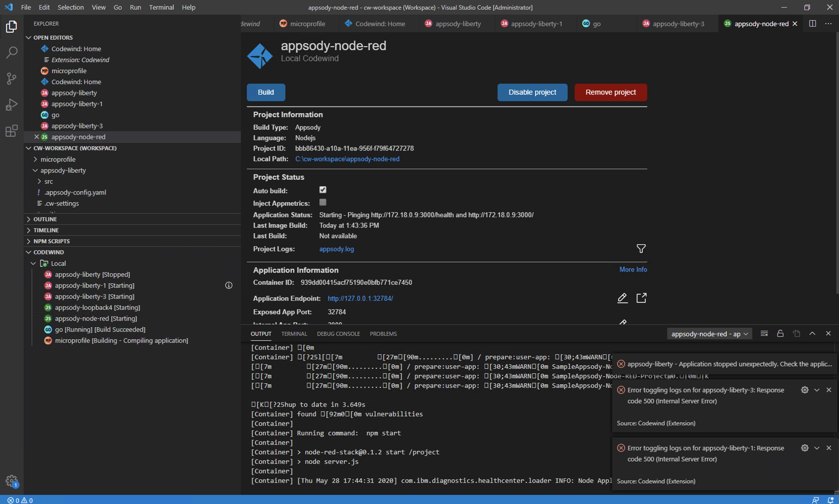This screenshot has height=504, width=839.
Task: Open the Terminal menu
Action: [x=161, y=7]
